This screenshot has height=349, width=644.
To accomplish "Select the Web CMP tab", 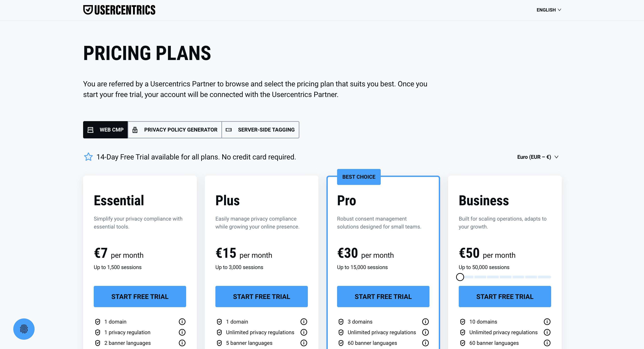I will [105, 130].
